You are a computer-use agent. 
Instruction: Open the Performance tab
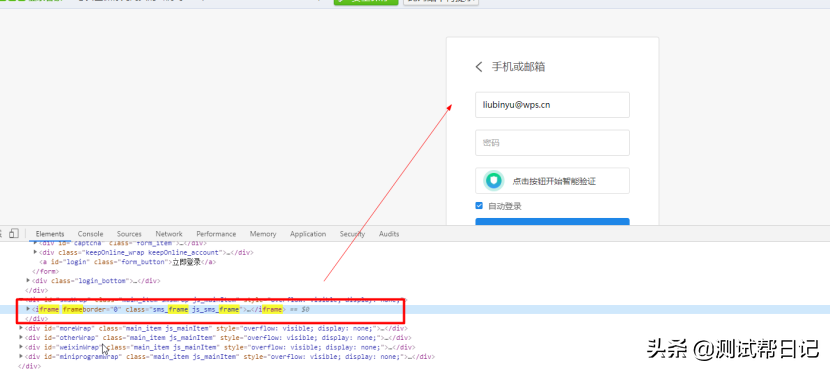[216, 234]
